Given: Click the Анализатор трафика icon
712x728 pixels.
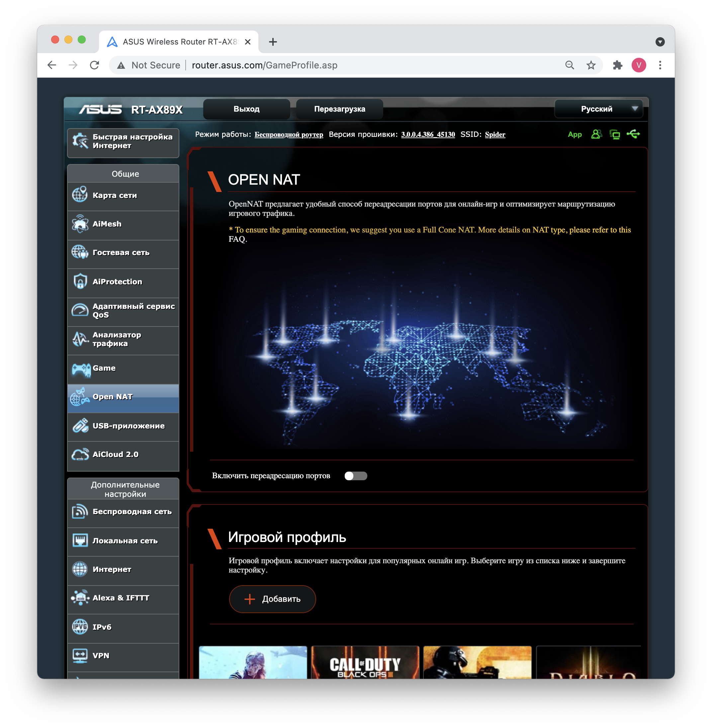Looking at the screenshot, I should [80, 339].
